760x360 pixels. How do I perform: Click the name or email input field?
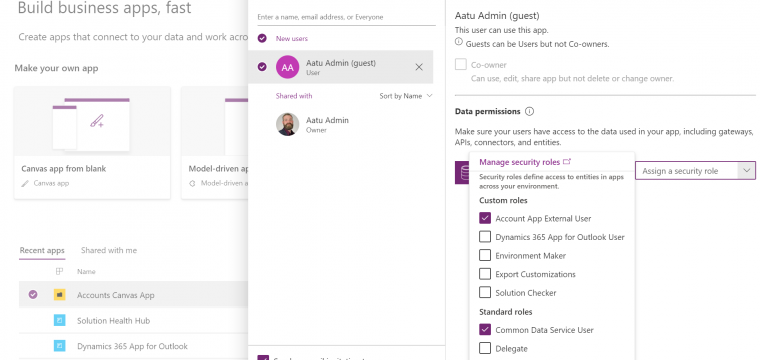pyautogui.click(x=346, y=17)
